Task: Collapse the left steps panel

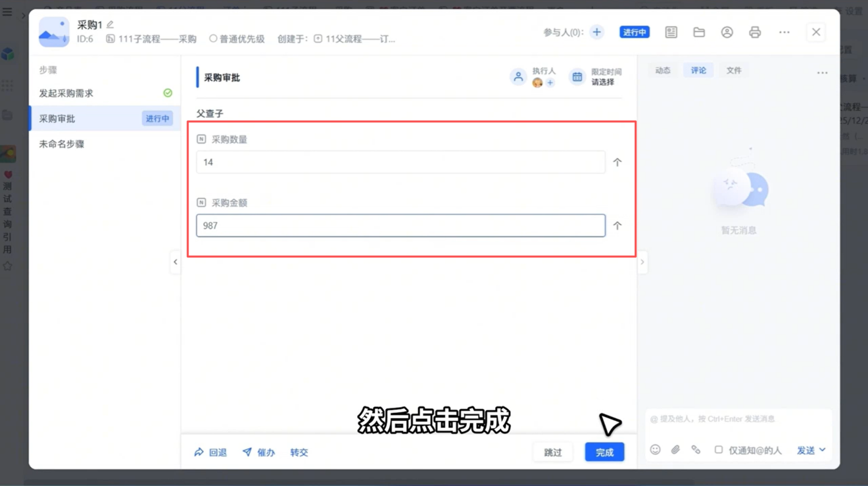Action: click(x=175, y=262)
